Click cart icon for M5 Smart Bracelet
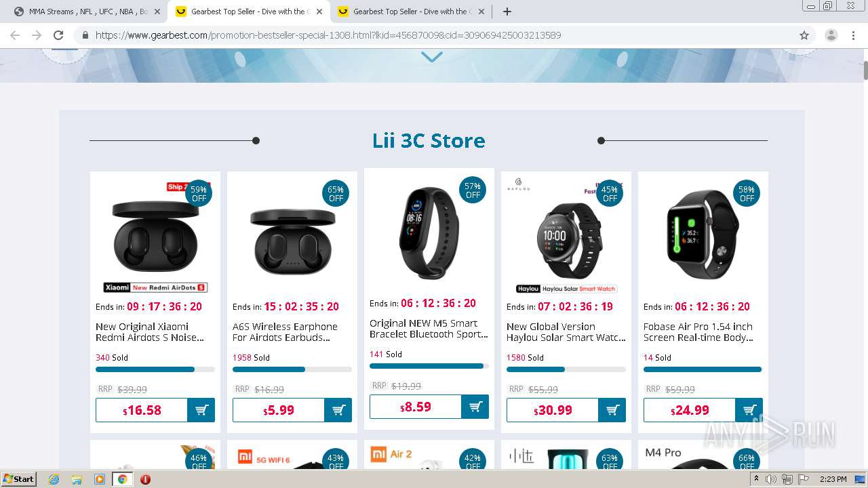The image size is (868, 488). tap(475, 407)
